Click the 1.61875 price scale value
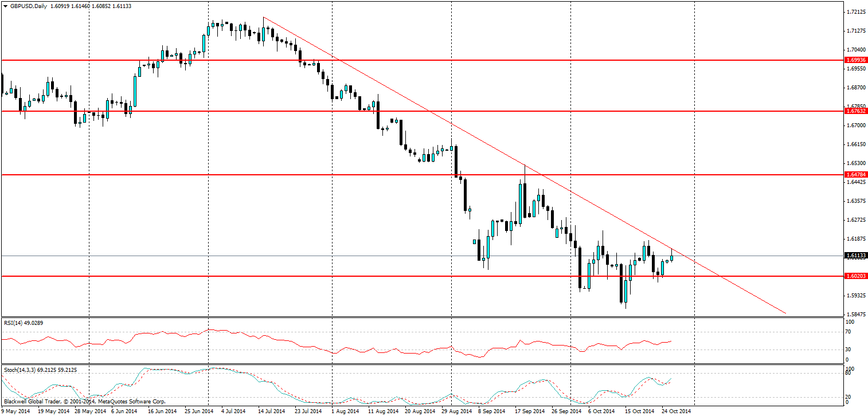 point(855,238)
